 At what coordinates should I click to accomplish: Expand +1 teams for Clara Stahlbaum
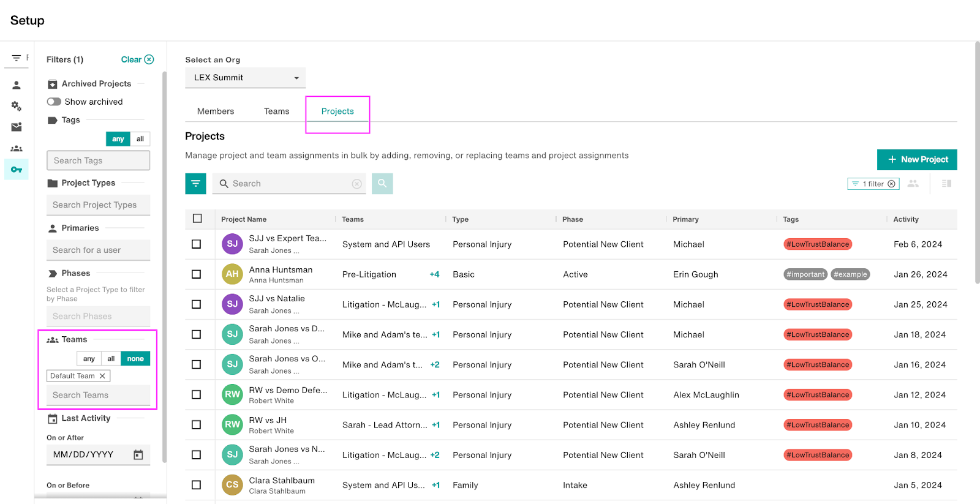tap(435, 485)
